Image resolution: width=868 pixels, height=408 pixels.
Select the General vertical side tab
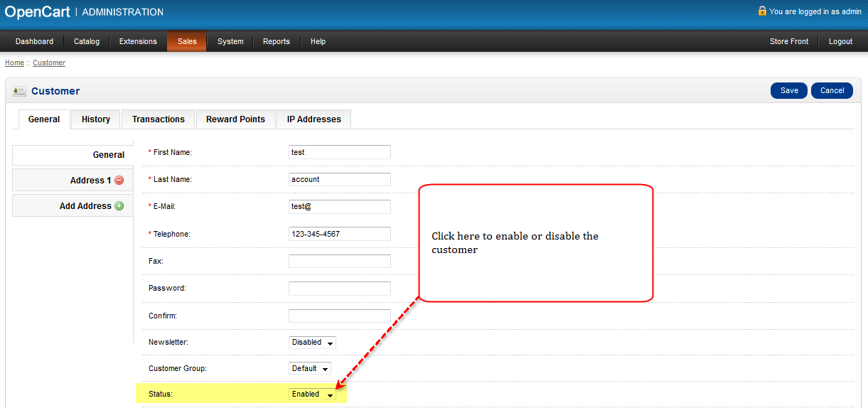click(x=73, y=155)
